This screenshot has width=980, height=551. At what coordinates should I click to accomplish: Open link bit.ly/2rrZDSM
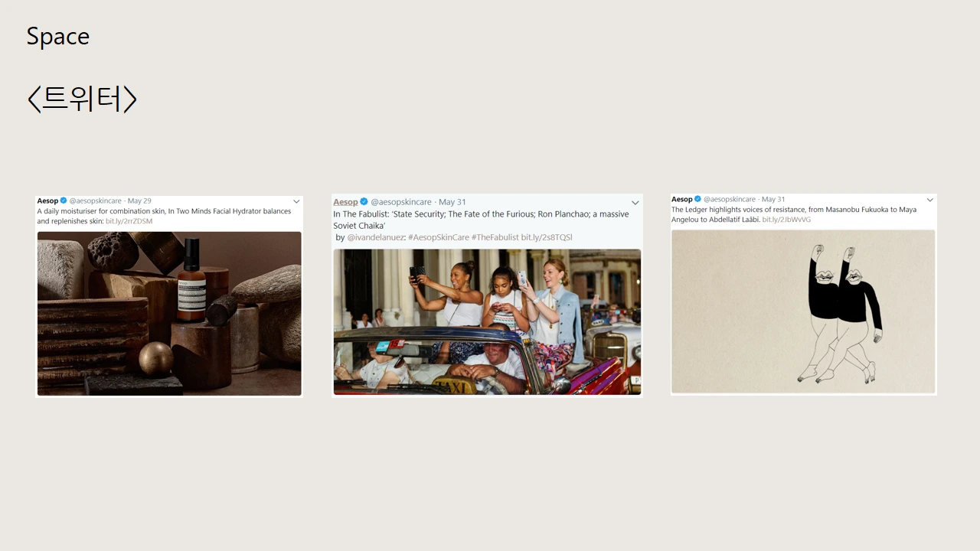tap(129, 221)
